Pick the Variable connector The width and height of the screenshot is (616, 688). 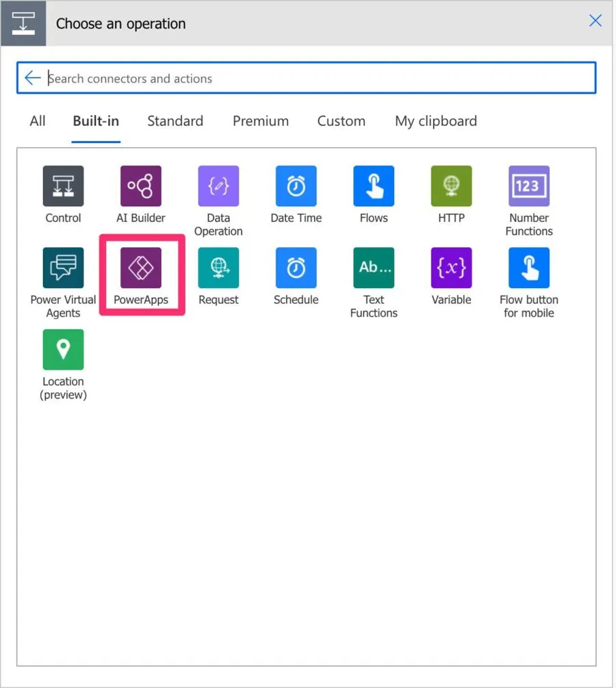[x=451, y=268]
